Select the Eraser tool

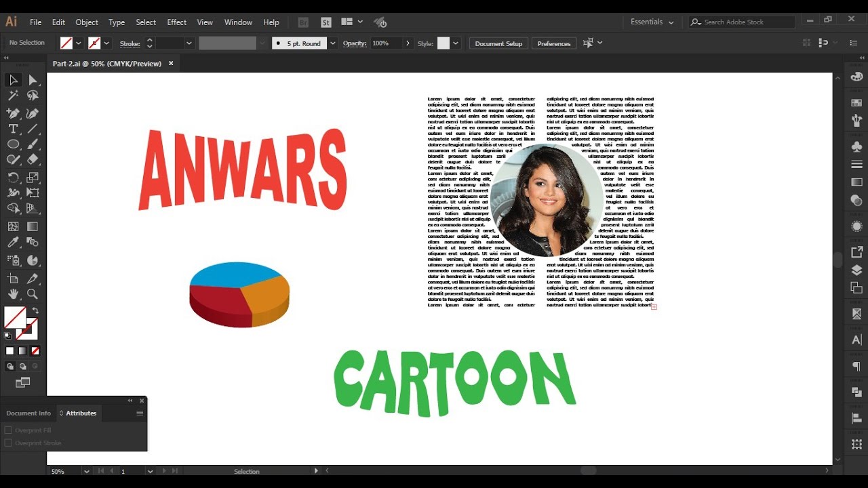(x=33, y=160)
